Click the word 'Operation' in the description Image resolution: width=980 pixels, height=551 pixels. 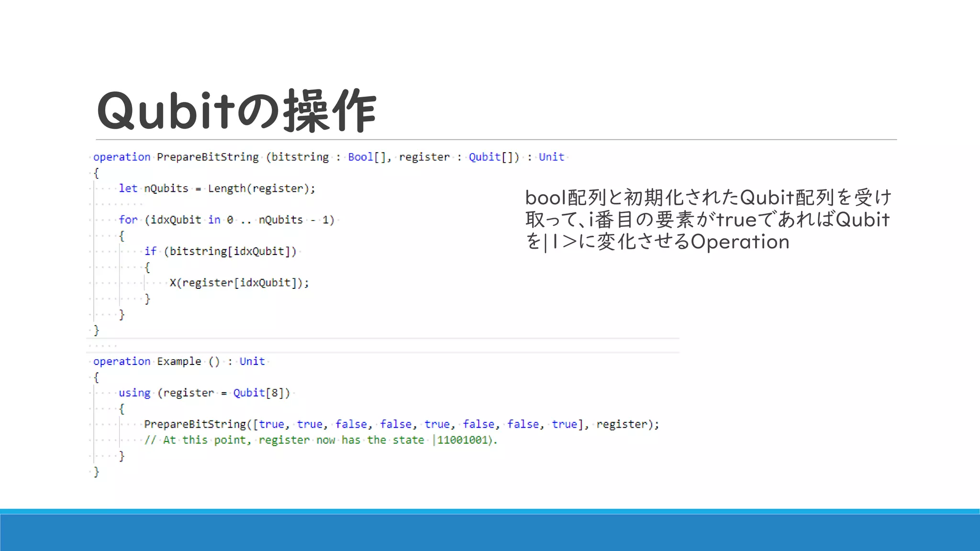740,242
